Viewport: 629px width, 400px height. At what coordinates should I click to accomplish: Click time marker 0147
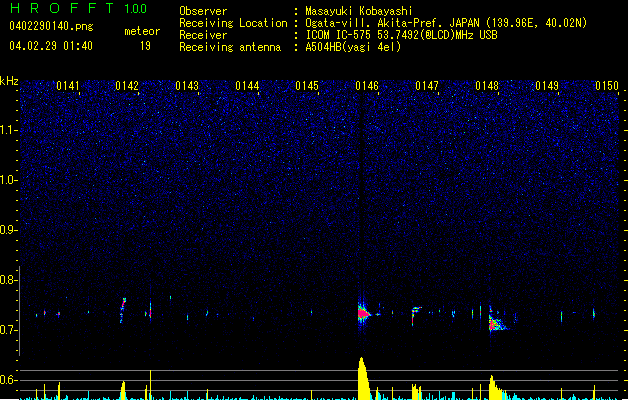point(427,86)
